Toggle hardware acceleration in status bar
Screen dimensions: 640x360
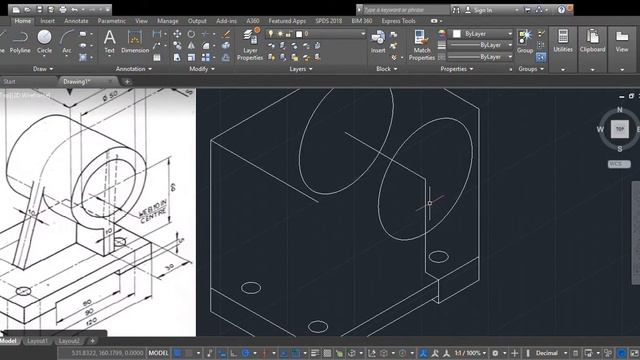click(621, 353)
